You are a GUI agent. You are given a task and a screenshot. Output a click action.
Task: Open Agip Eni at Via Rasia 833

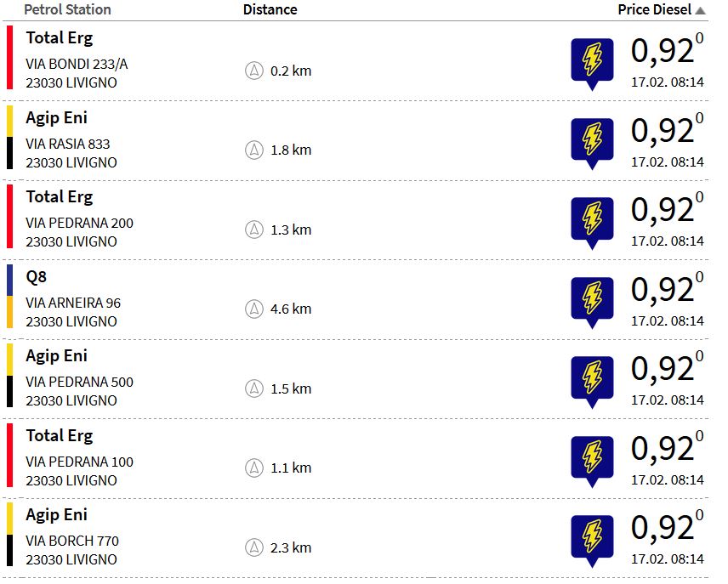click(56, 118)
